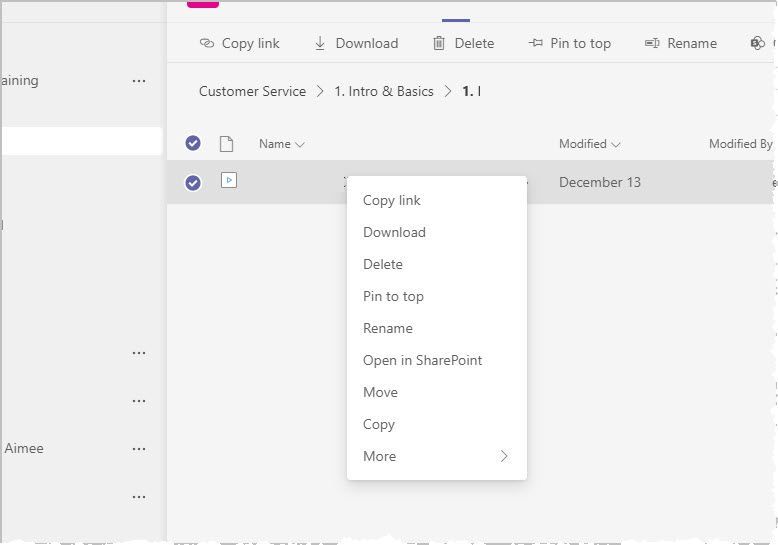Click the Download arrow icon in toolbar
778x545 pixels.
click(x=320, y=43)
